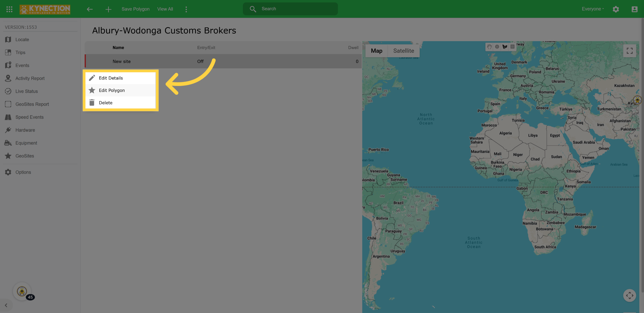Viewport: 644px width, 313px height.
Task: Choose Edit Polygon from context menu
Action: [x=120, y=90]
